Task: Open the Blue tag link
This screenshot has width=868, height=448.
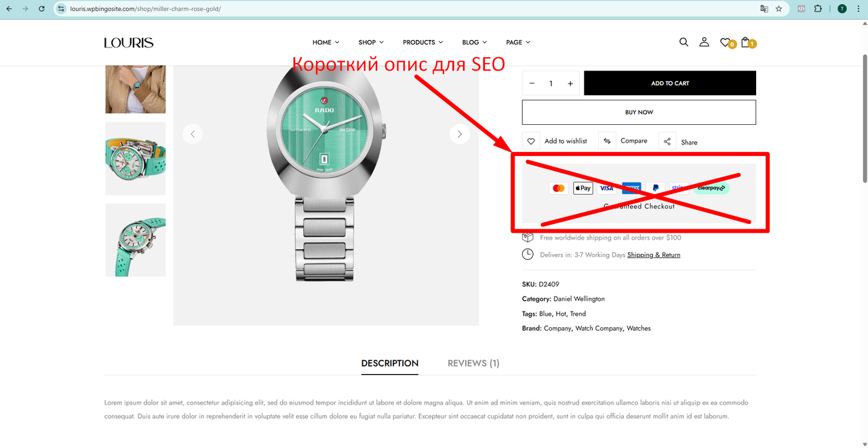Action: [x=545, y=314]
